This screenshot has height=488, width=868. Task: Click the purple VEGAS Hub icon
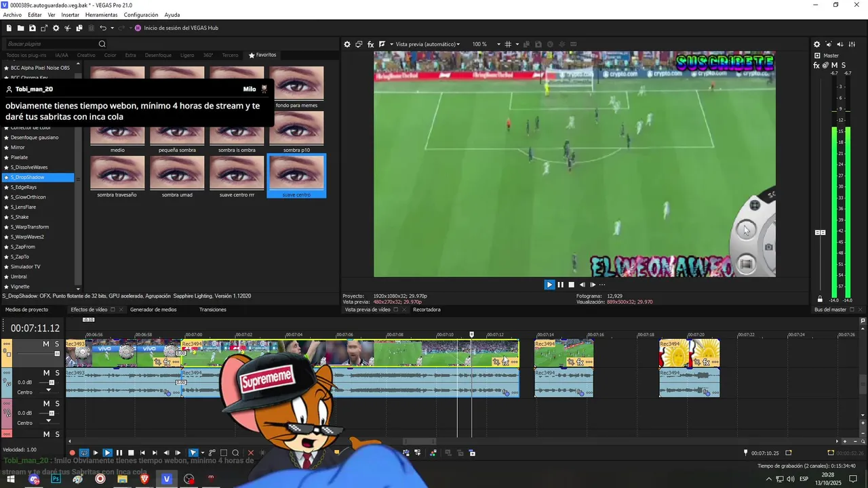(x=138, y=28)
